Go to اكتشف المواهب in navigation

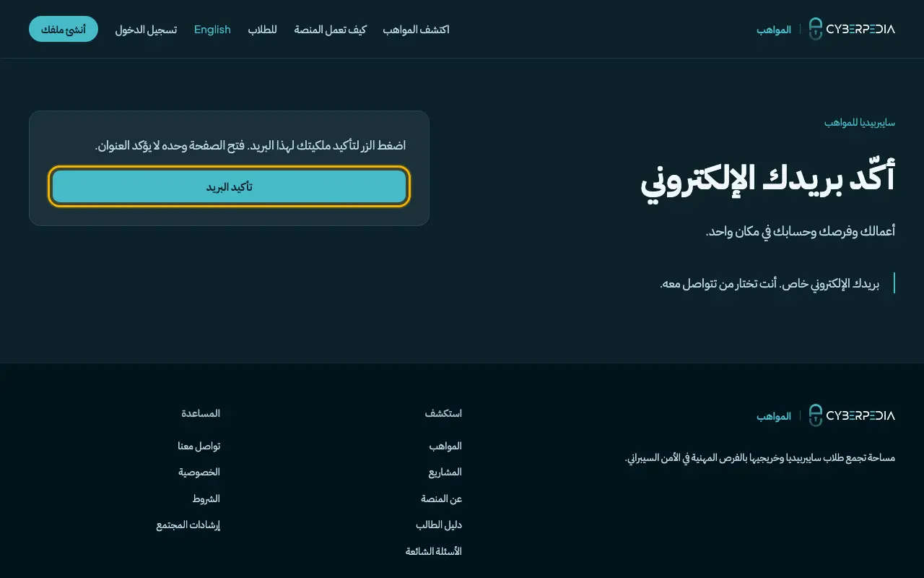click(x=416, y=30)
